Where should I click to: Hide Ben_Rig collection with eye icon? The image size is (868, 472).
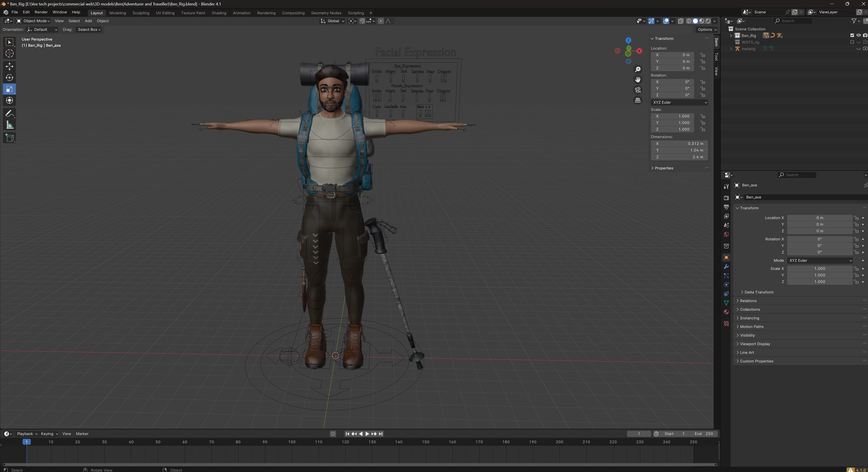(x=859, y=35)
